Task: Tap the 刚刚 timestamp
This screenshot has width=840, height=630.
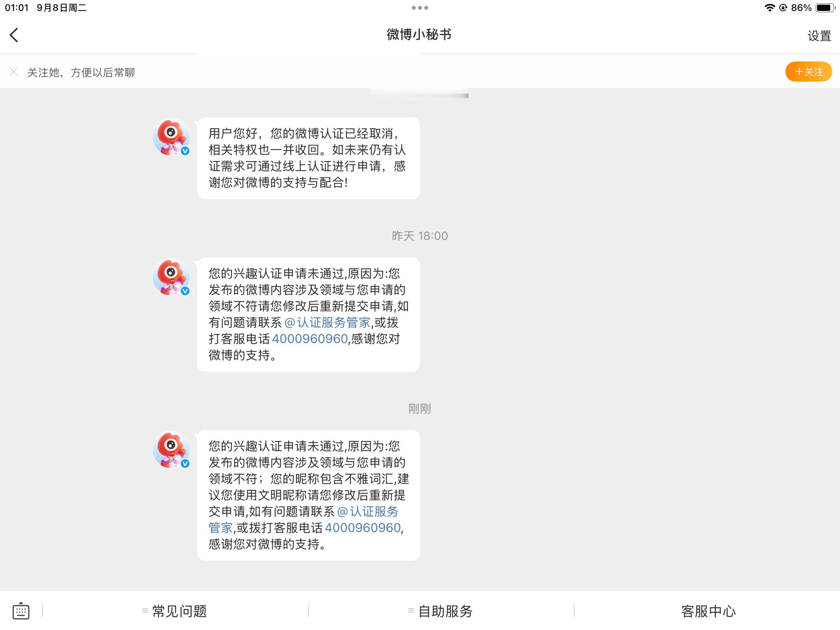Action: pos(420,408)
